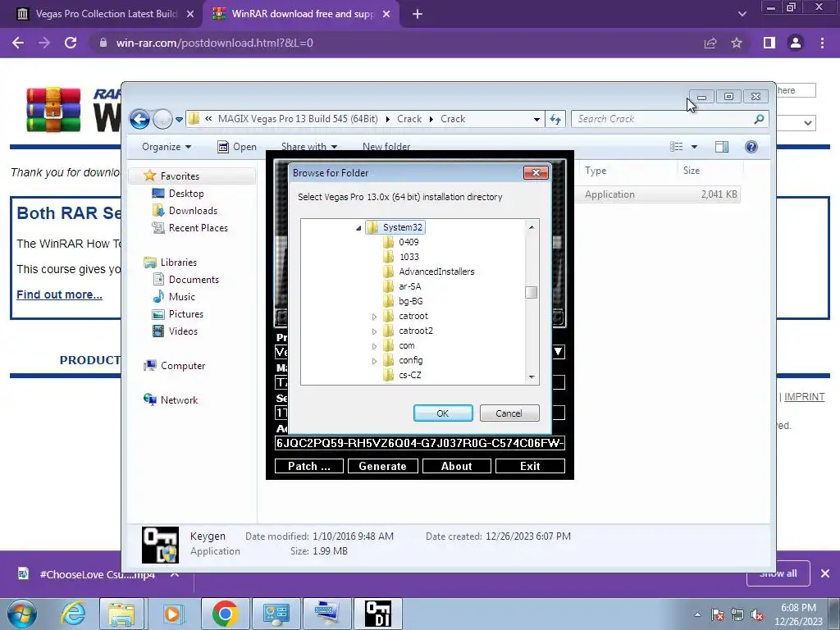Open Downloads in navigation pane
This screenshot has height=630, width=840.
193,211
